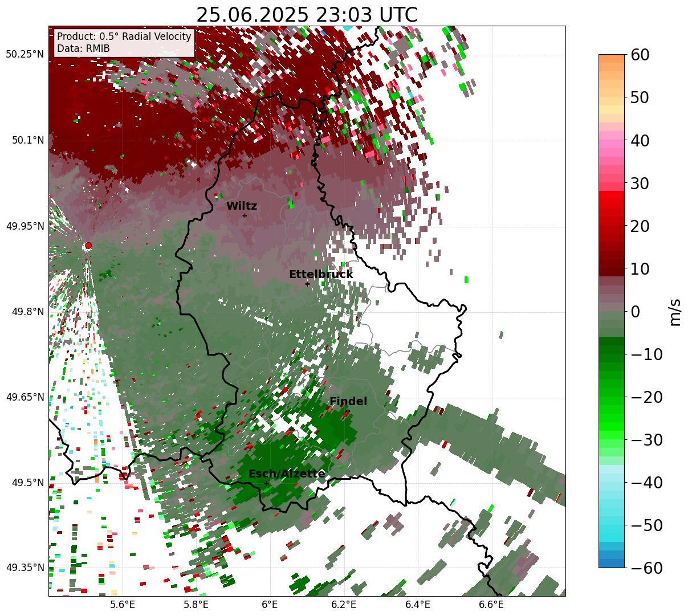The height and width of the screenshot is (616, 688).
Task: Click the Ettelbruck station cross marker
Action: tap(307, 284)
